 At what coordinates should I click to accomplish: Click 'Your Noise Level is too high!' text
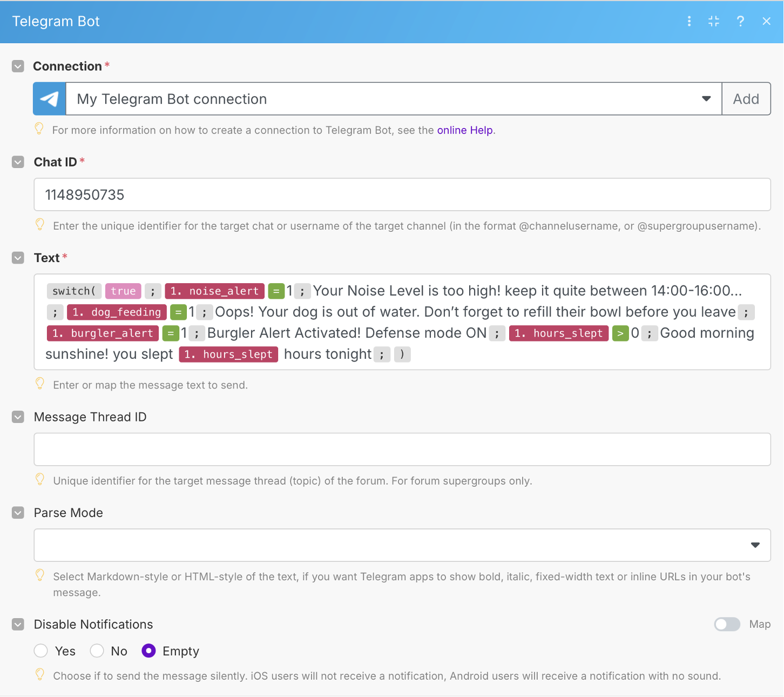point(407,291)
